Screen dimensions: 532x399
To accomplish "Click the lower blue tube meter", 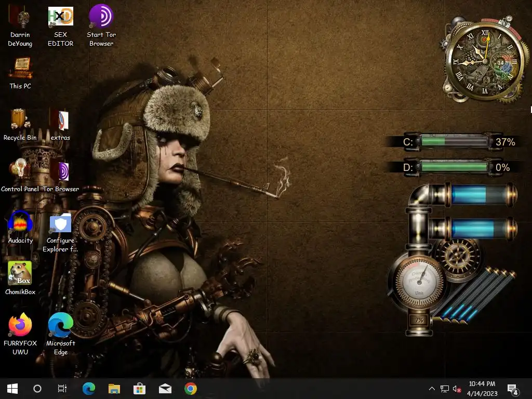I will click(481, 228).
